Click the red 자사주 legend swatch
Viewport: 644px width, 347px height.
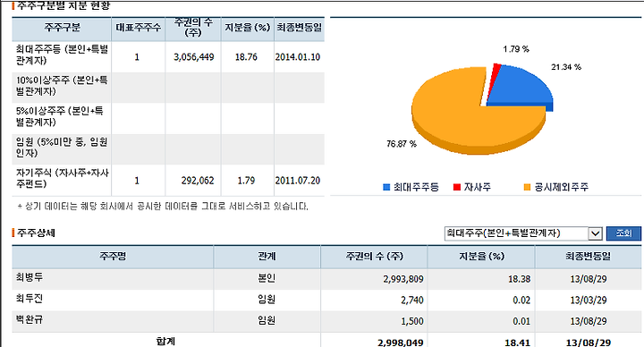pyautogui.click(x=457, y=187)
